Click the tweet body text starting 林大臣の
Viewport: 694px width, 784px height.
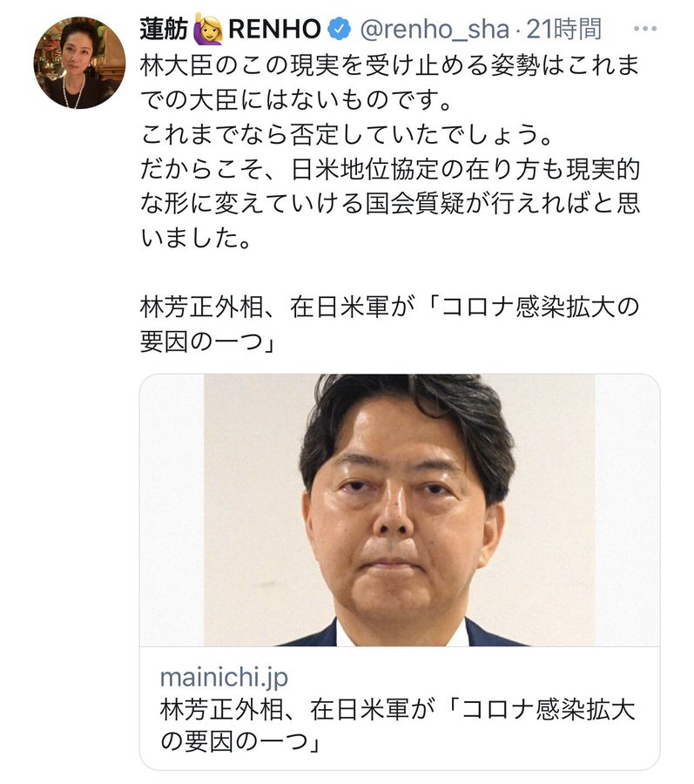[390, 152]
